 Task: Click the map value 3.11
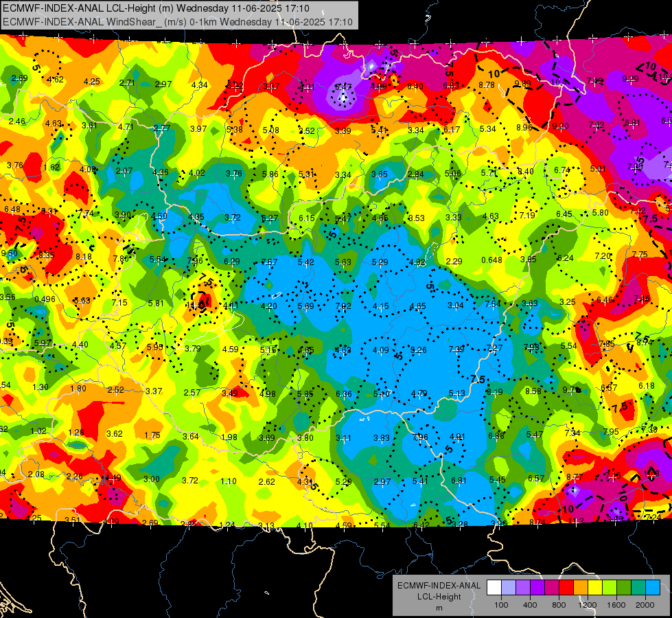coord(343,438)
